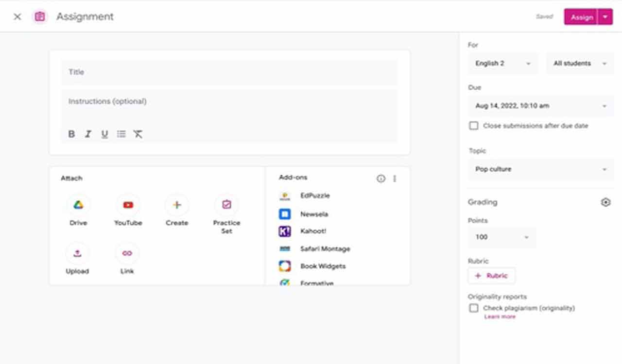Upload a file attachment
622x364 pixels.
(x=78, y=258)
